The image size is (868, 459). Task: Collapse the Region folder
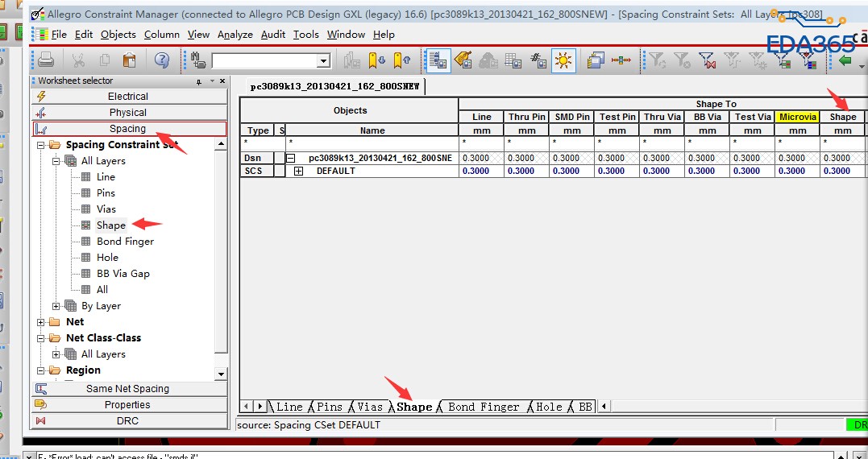pyautogui.click(x=40, y=370)
